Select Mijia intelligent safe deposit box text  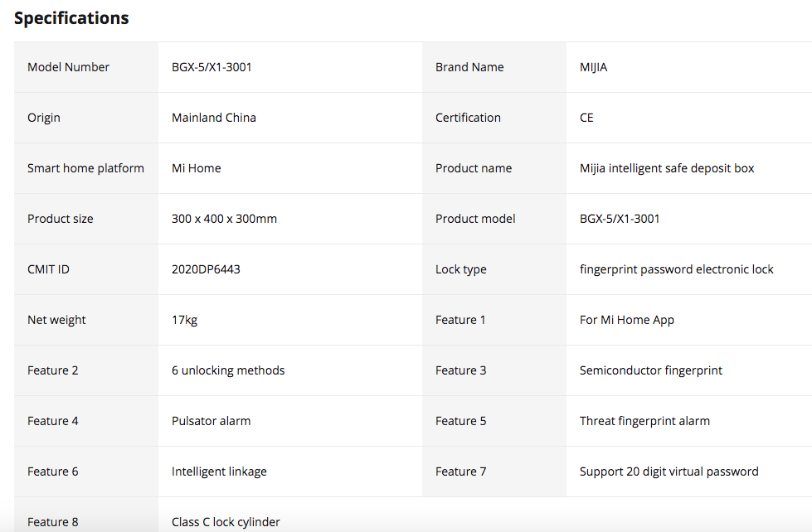point(667,168)
